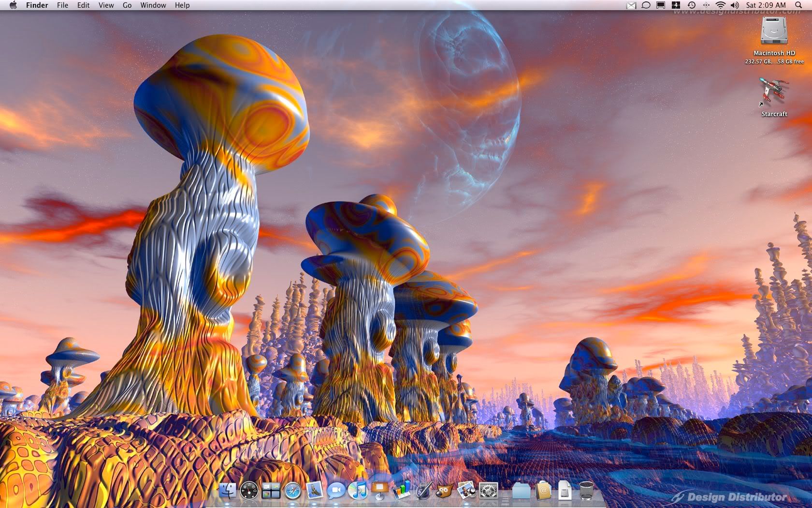Open Finder from the dock

click(x=227, y=491)
